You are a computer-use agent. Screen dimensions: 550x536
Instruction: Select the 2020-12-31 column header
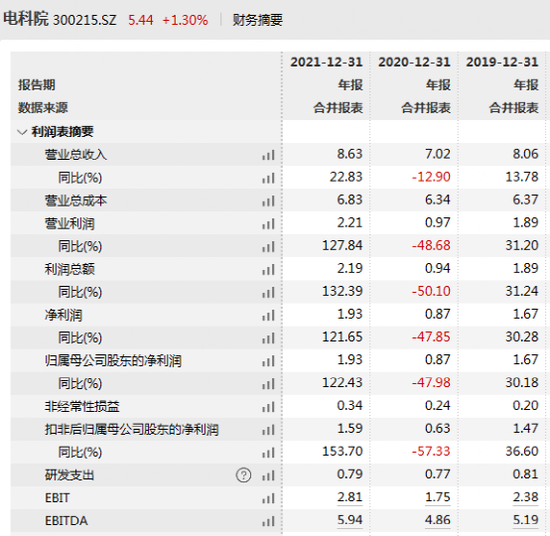click(414, 62)
